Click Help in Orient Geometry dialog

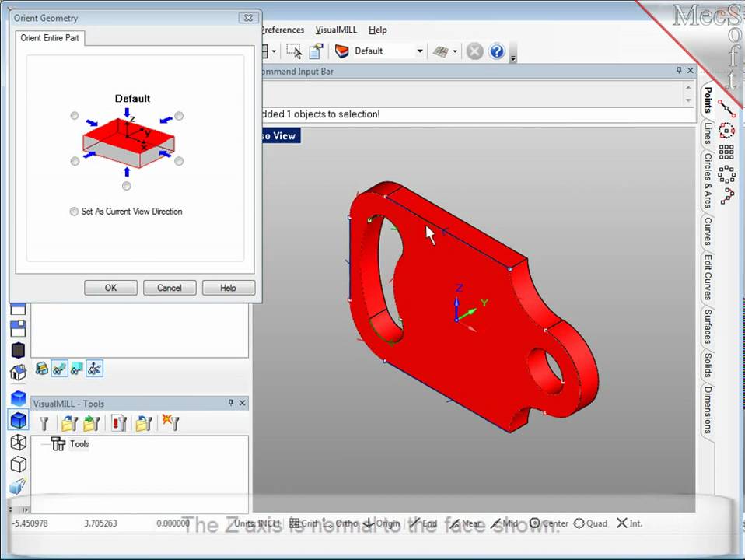pyautogui.click(x=228, y=288)
